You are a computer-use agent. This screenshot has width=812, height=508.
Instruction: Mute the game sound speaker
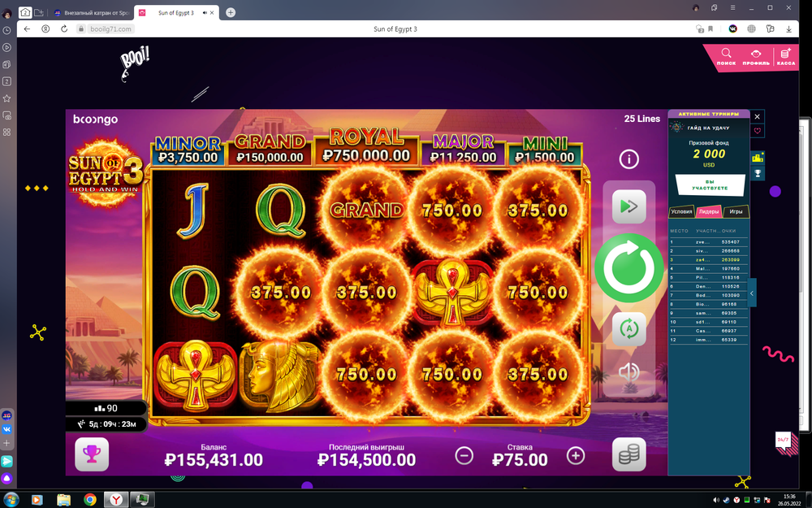click(x=628, y=372)
